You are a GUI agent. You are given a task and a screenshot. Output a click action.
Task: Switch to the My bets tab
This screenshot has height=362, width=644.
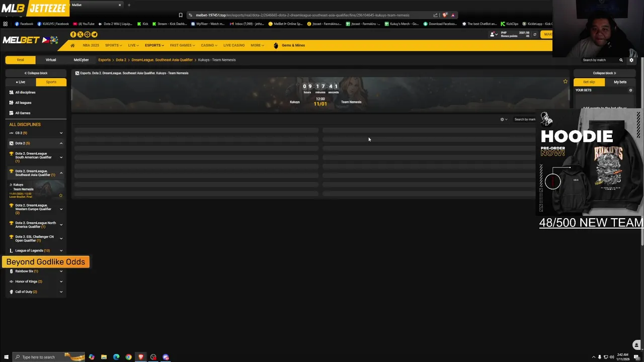620,82
